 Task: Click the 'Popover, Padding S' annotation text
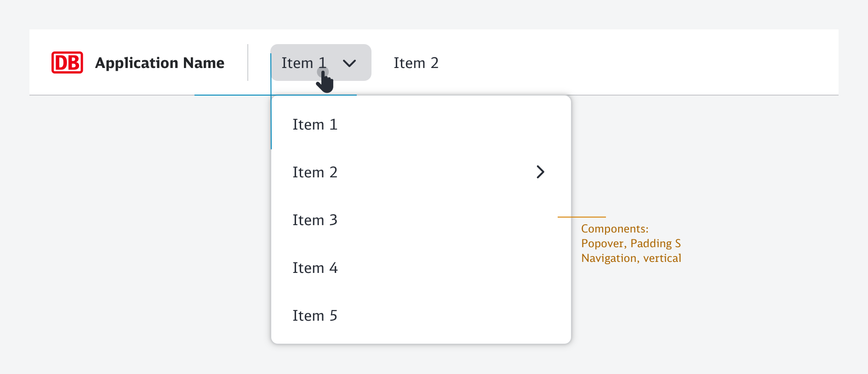click(631, 244)
